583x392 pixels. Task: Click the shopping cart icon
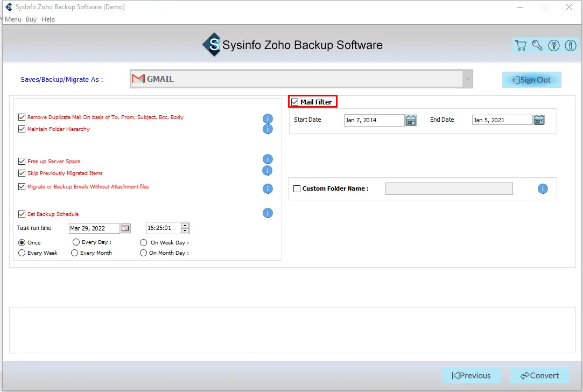tap(520, 46)
